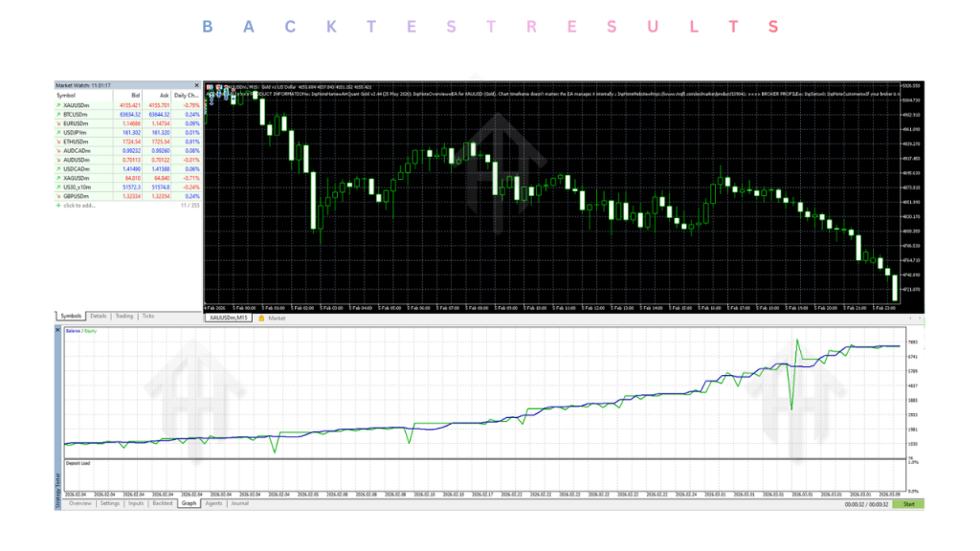
Task: Click the green plus add-symbol icon
Action: 58,206
